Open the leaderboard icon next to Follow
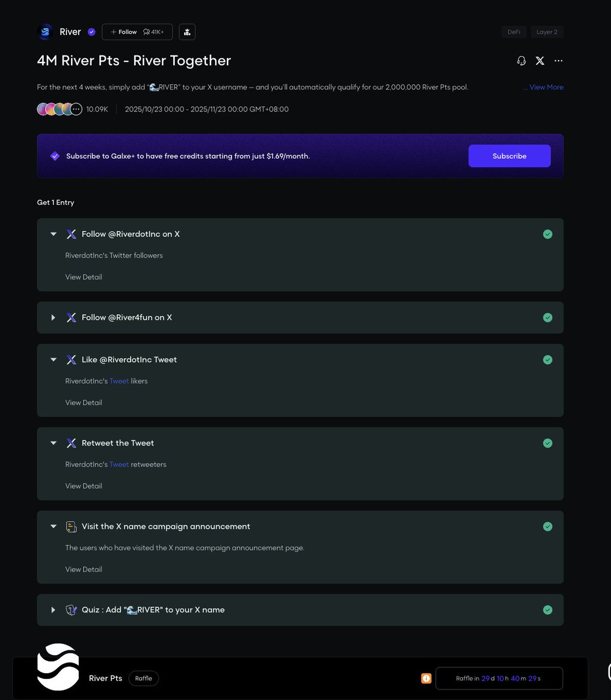Image resolution: width=611 pixels, height=700 pixels. 187,32
